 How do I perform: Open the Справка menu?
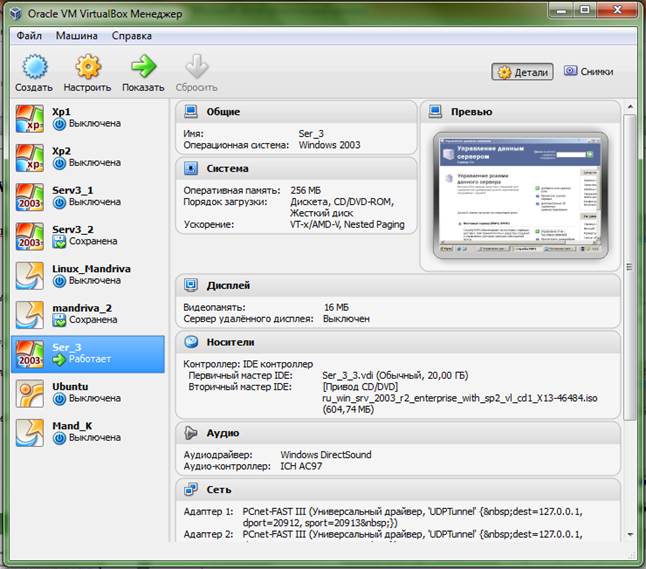coord(132,36)
